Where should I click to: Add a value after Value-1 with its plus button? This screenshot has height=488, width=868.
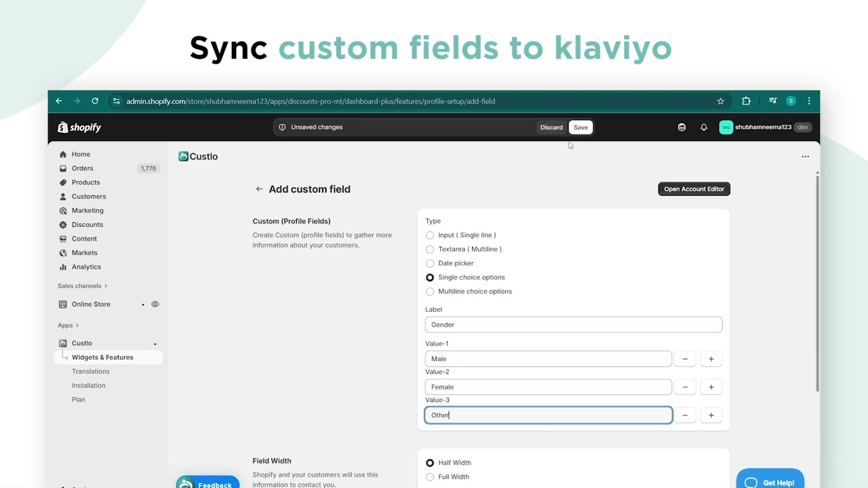coord(711,359)
